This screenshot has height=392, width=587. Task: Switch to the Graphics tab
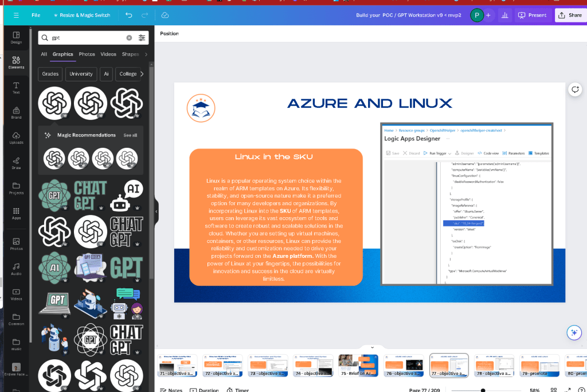[63, 54]
